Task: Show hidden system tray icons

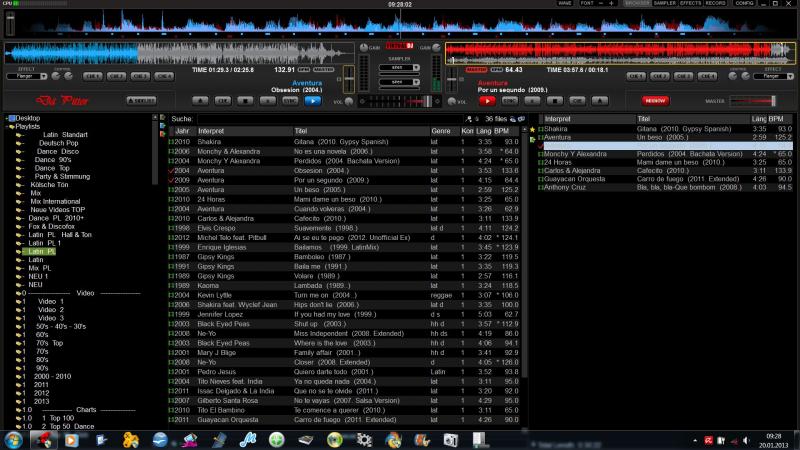Action: (695, 440)
